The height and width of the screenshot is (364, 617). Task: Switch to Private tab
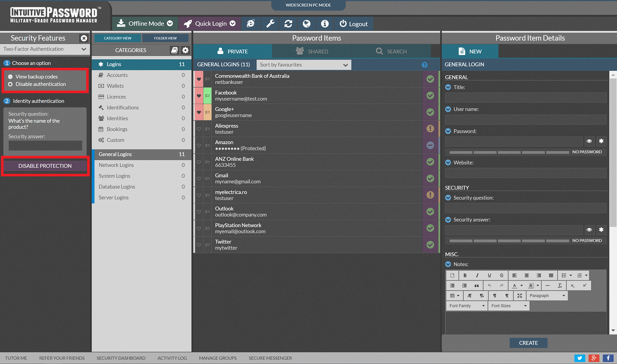pyautogui.click(x=233, y=51)
